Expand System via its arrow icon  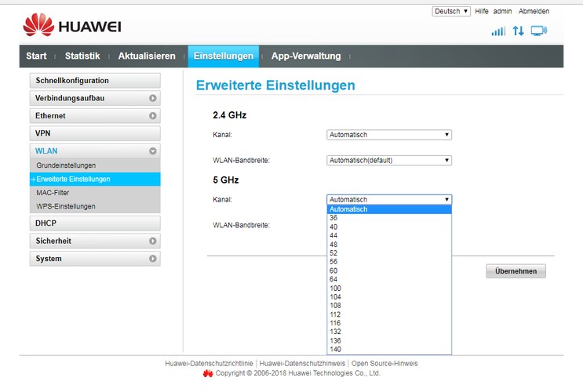[x=152, y=259]
